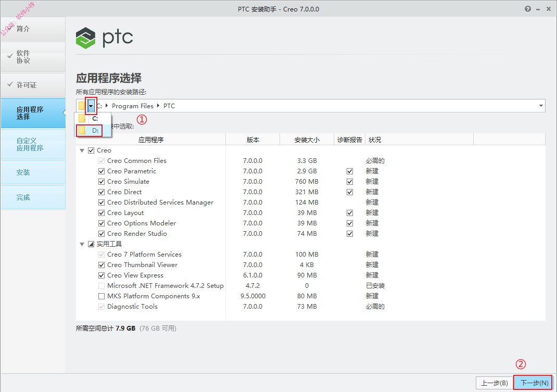
Task: Uncheck Creo Layout application
Action: [101, 213]
